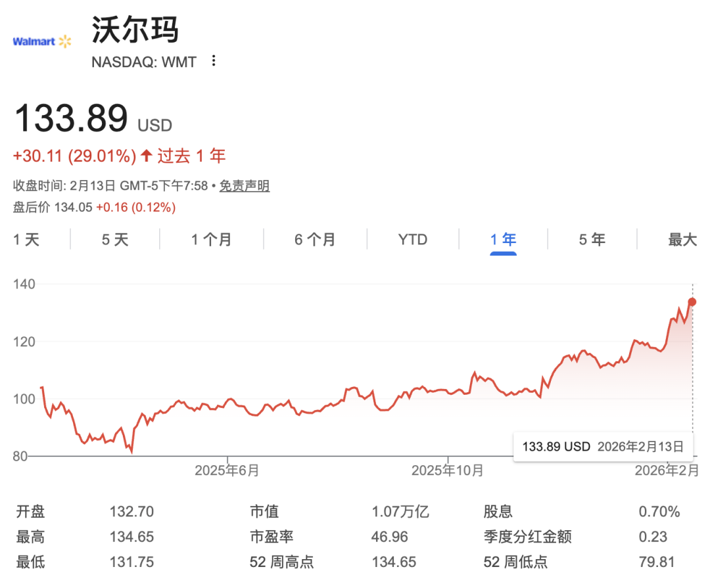Click the NASDAQ: WMT ticker label
This screenshot has width=710, height=588.
click(143, 62)
